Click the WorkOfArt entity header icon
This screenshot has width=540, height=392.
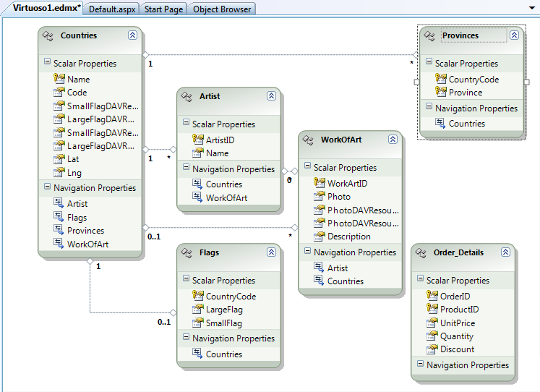click(309, 140)
